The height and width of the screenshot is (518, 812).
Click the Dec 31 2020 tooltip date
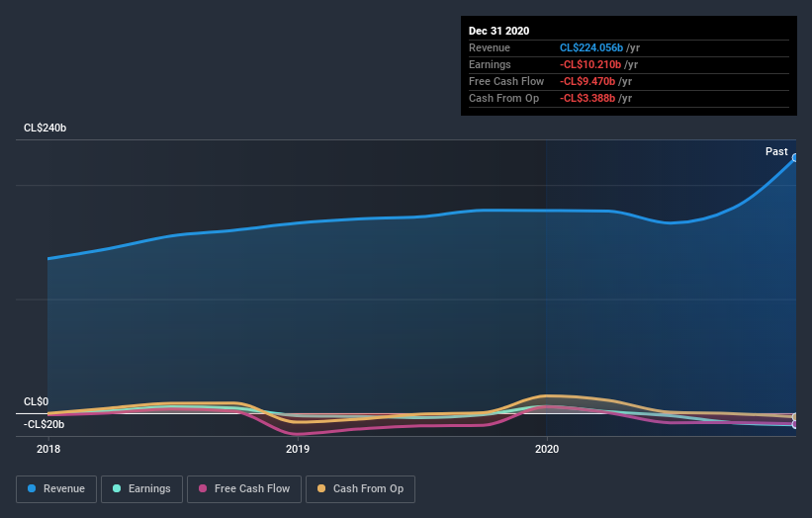pyautogui.click(x=498, y=31)
